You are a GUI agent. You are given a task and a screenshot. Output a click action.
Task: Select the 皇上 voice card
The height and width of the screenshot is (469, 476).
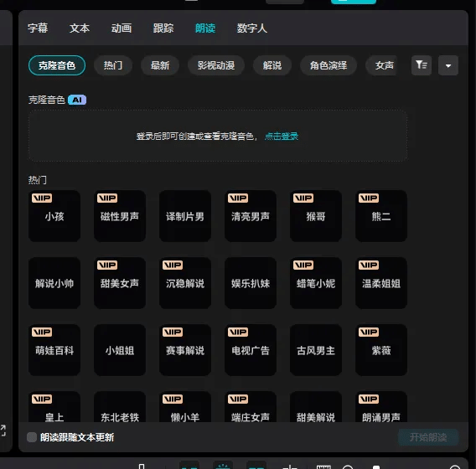coord(54,407)
